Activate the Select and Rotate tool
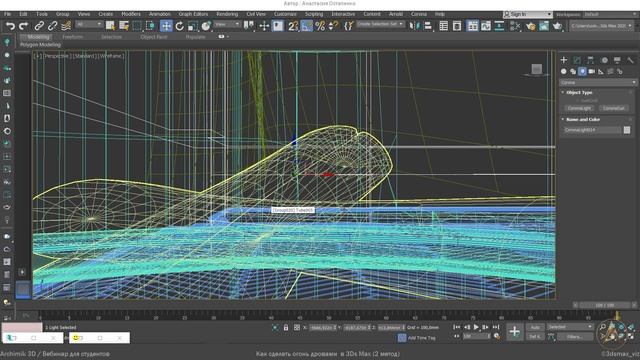This screenshot has height=360, width=640. pos(180,26)
